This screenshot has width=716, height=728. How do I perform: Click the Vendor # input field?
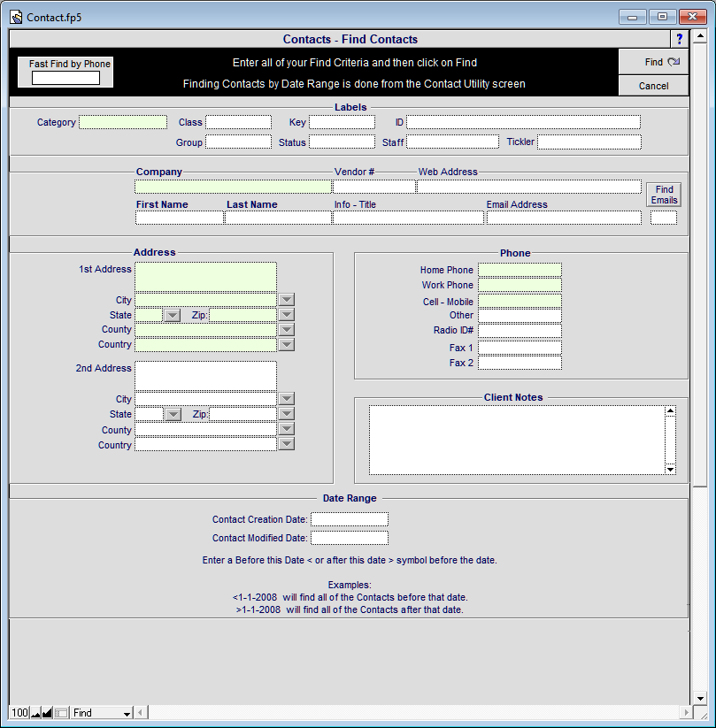[374, 187]
